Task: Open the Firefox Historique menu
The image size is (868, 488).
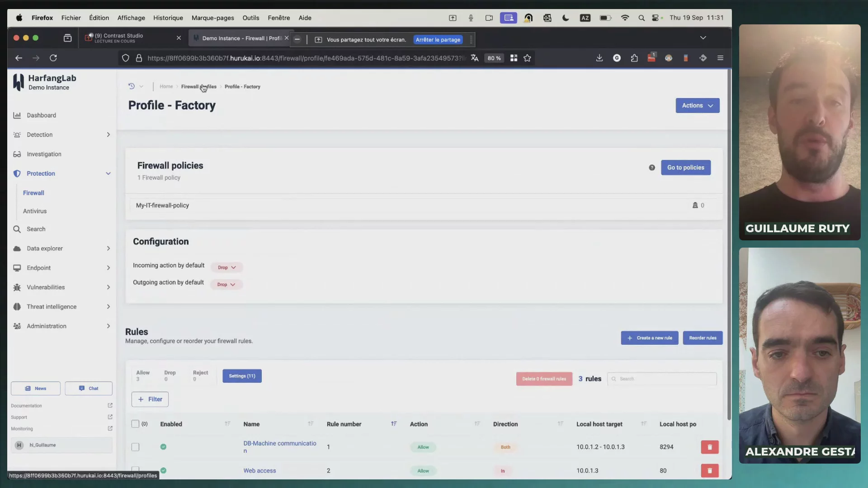Action: coord(168,18)
